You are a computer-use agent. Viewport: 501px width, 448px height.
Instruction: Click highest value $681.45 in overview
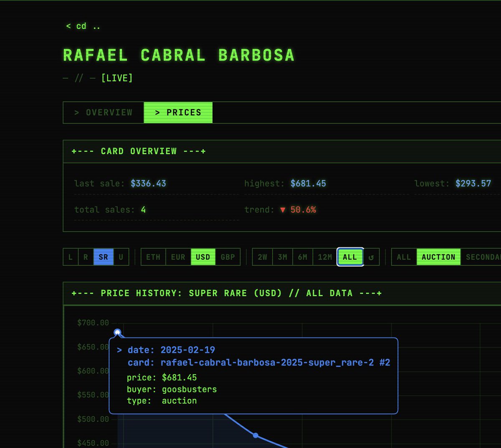[308, 184]
